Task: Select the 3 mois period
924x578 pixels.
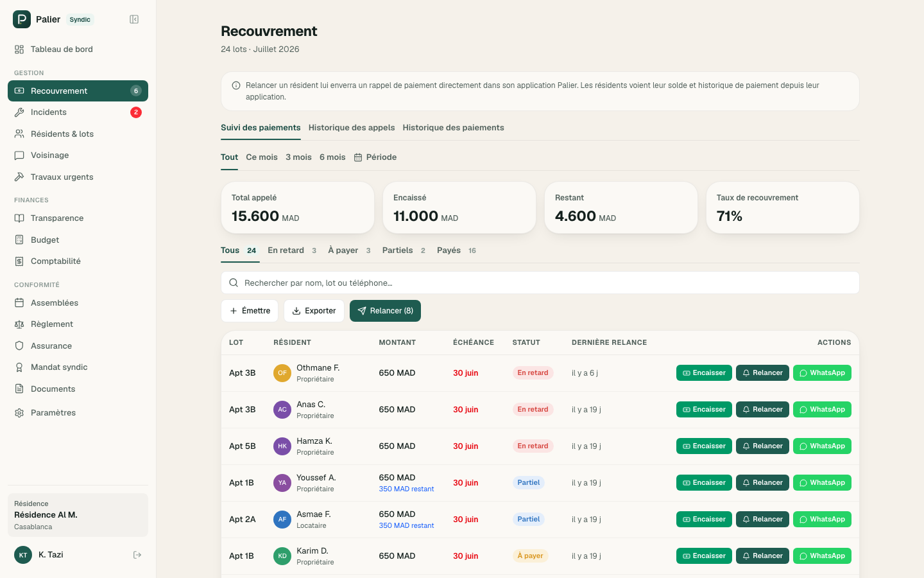Action: coord(298,157)
